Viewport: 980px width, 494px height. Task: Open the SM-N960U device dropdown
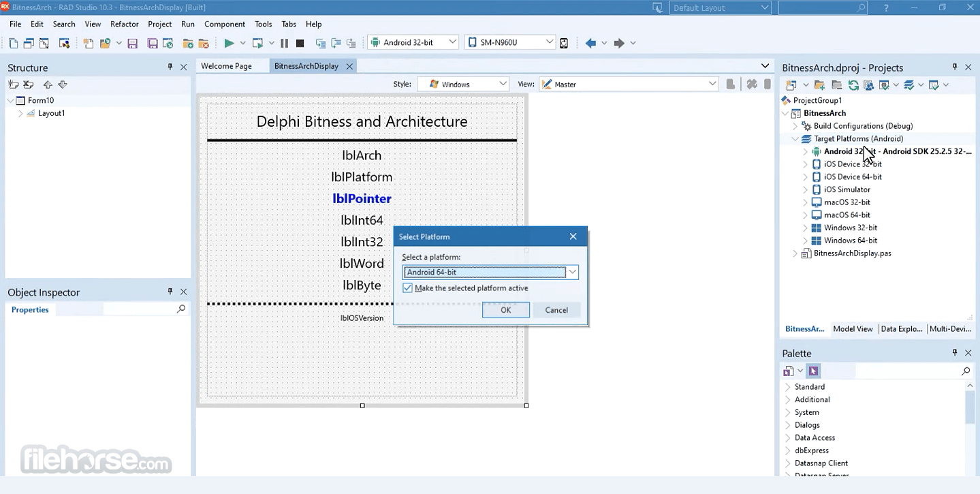coord(549,42)
